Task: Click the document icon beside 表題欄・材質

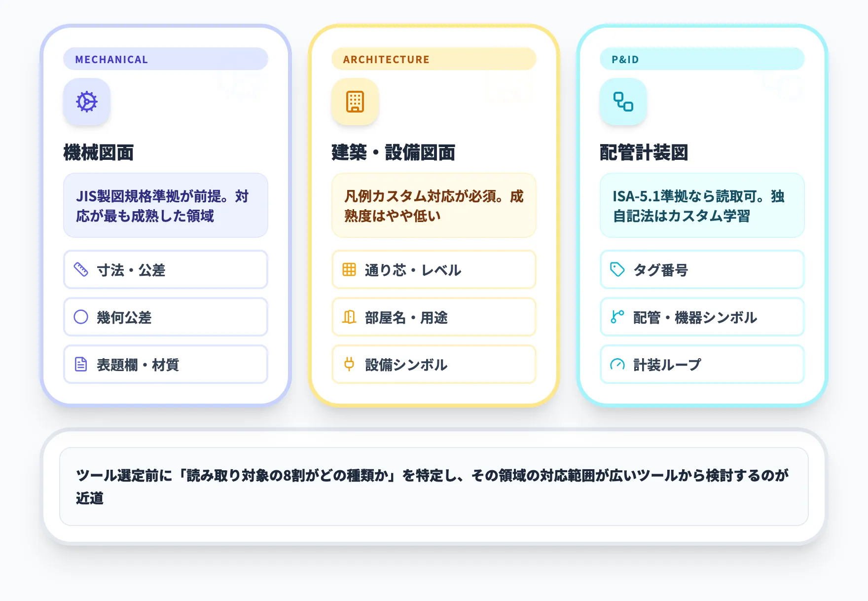Action: [x=80, y=365]
